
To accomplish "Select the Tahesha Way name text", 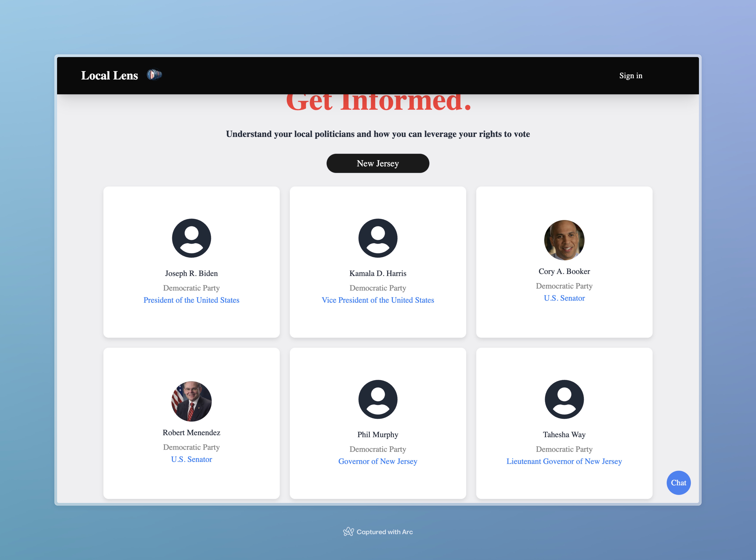I will tap(564, 435).
